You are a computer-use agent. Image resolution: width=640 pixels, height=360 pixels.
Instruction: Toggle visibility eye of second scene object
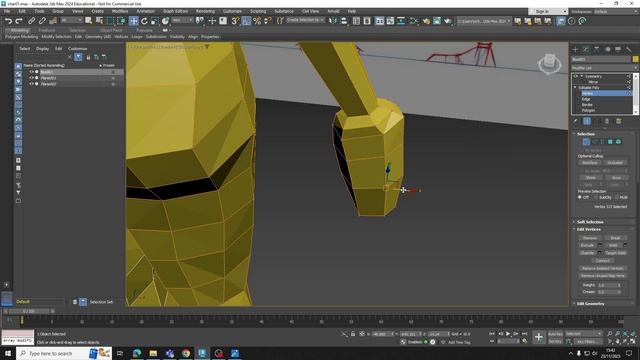(x=31, y=78)
